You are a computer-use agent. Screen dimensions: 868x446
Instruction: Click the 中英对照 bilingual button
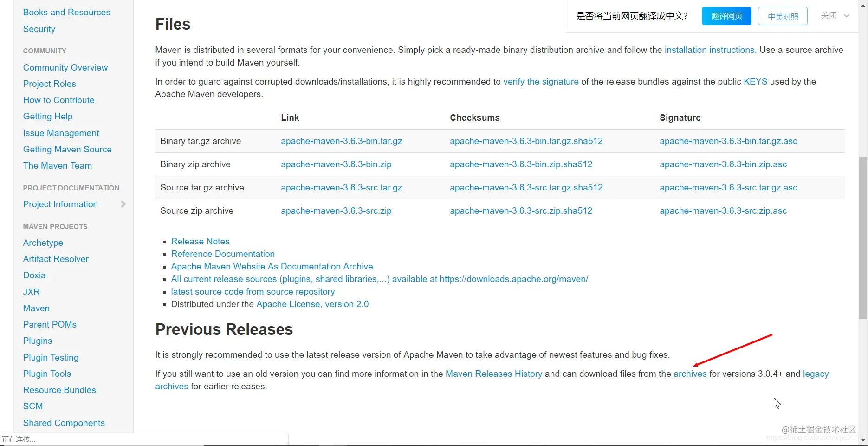(783, 16)
